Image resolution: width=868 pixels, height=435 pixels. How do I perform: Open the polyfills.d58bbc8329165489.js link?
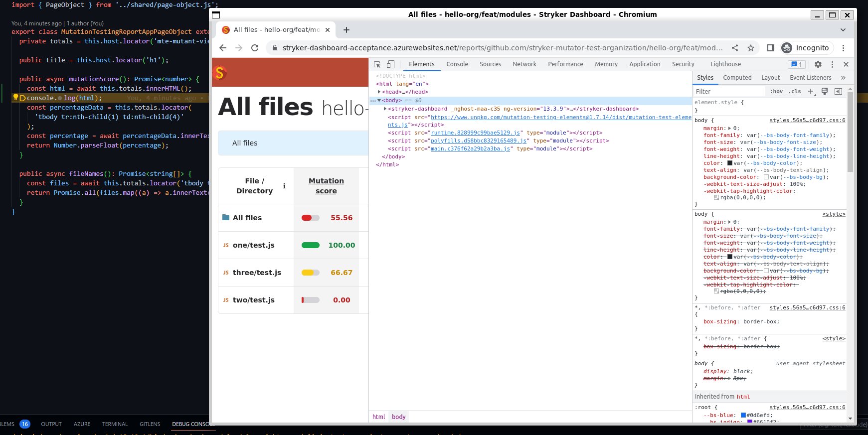tap(479, 141)
